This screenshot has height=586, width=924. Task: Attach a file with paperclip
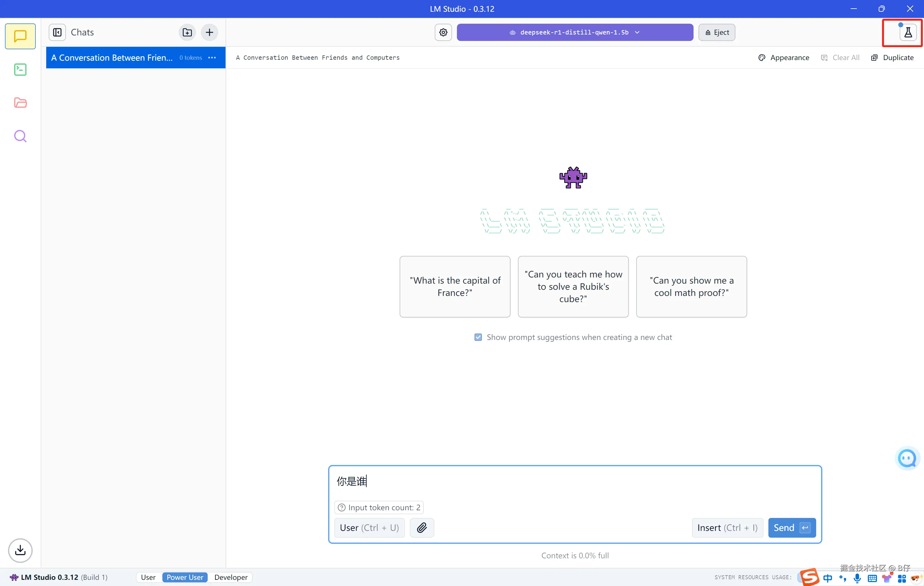[422, 528]
